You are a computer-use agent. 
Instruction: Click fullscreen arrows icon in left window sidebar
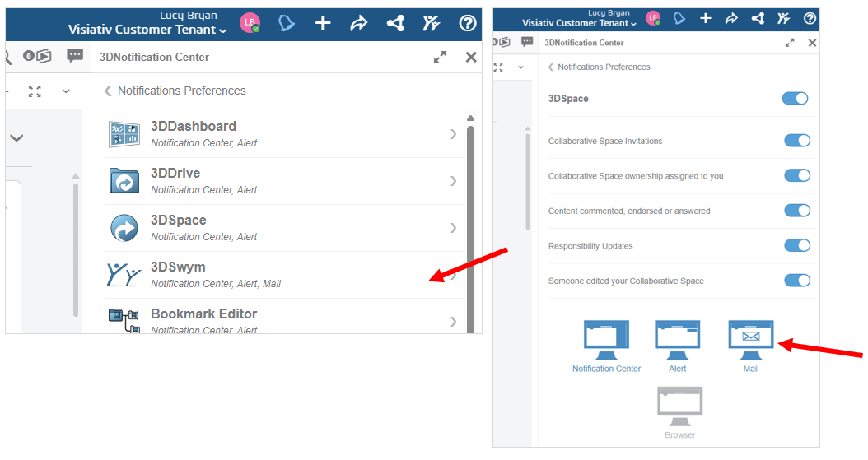pyautogui.click(x=35, y=91)
